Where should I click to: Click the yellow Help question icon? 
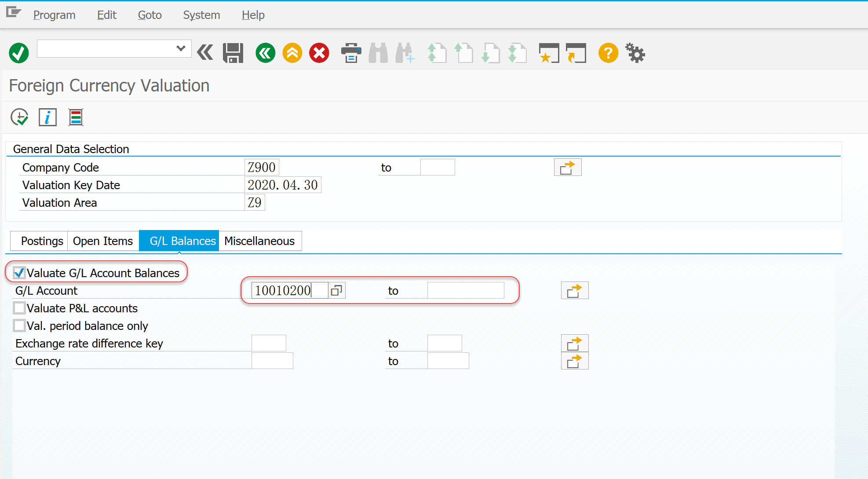point(608,53)
